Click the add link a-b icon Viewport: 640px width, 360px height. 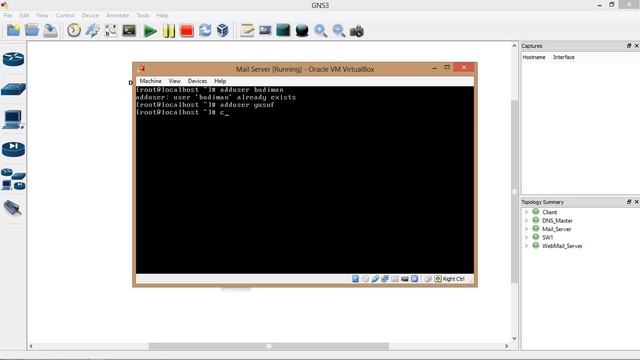pos(111,31)
